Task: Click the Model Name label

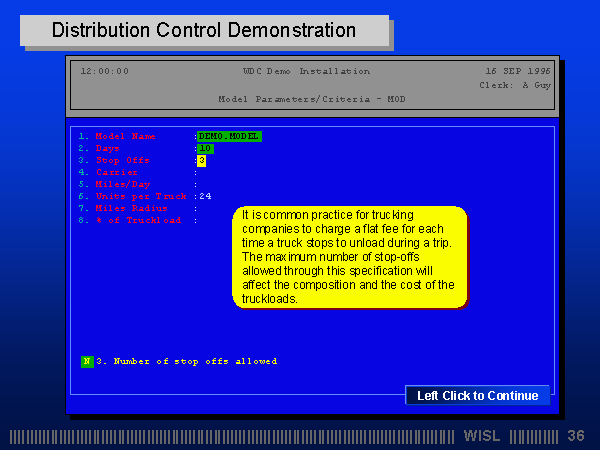Action: (x=126, y=136)
